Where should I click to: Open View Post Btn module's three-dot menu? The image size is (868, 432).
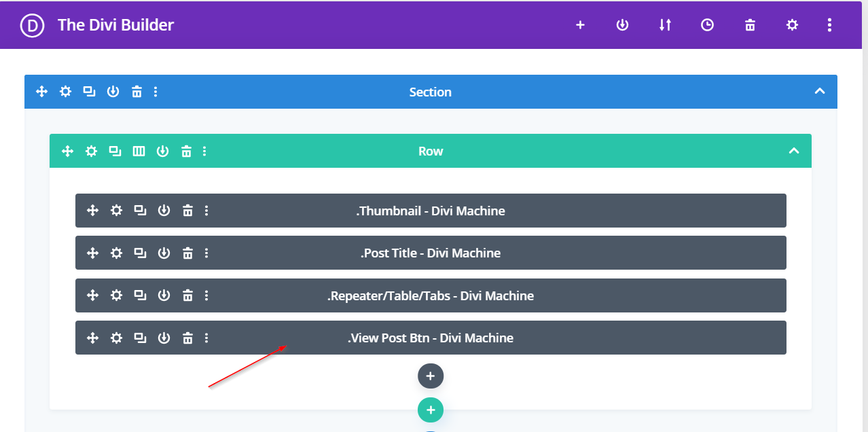206,338
